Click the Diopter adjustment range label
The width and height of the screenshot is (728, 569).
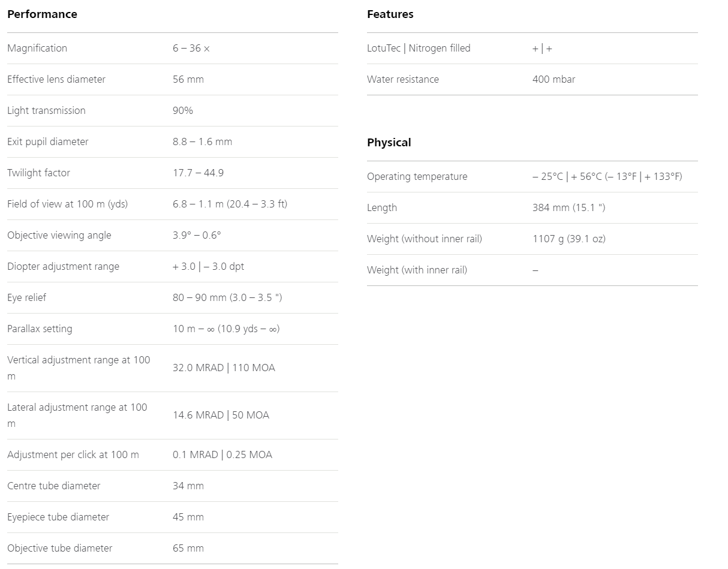(63, 266)
